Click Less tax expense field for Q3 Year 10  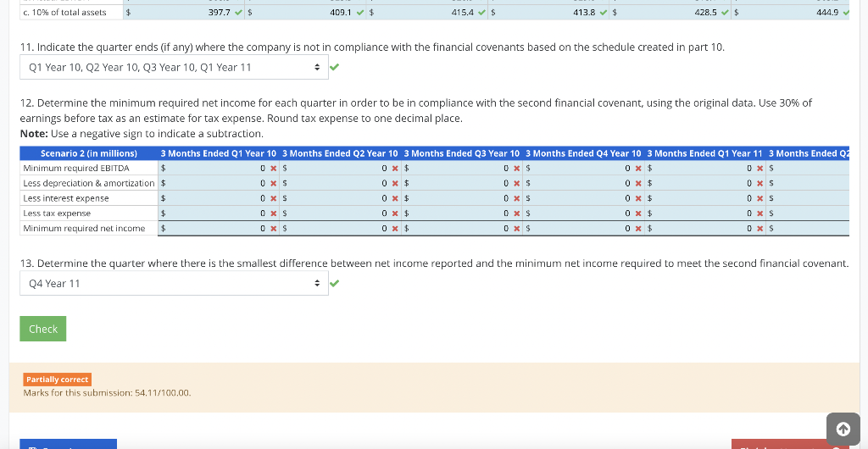point(460,213)
